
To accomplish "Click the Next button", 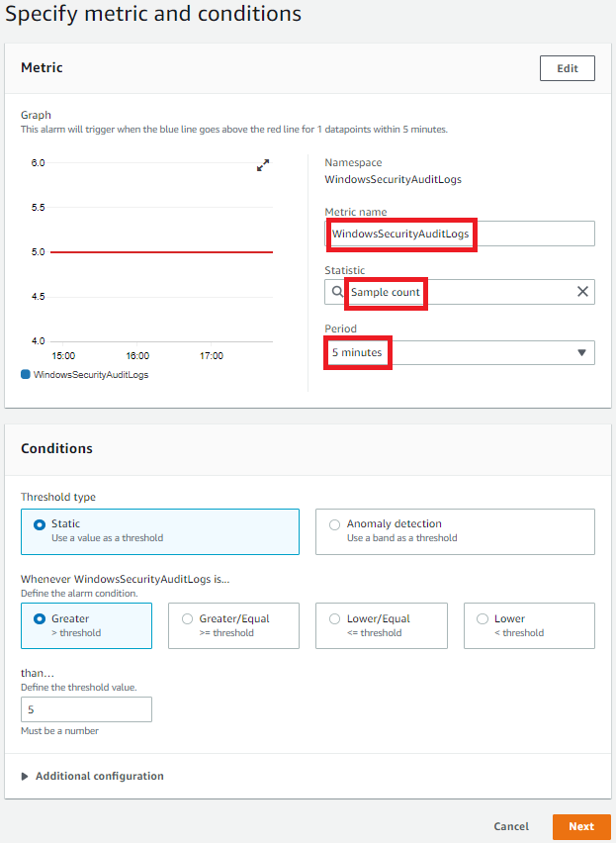I will 581,827.
